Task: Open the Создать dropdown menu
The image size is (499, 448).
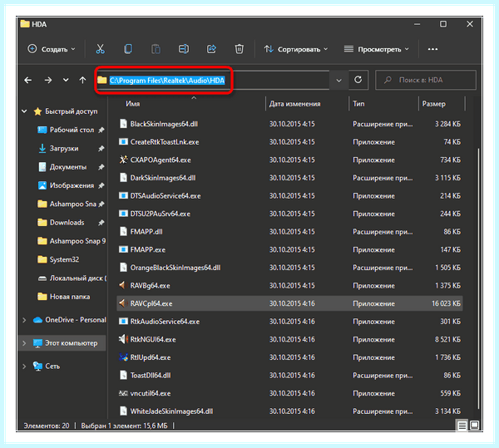Action: click(x=52, y=49)
